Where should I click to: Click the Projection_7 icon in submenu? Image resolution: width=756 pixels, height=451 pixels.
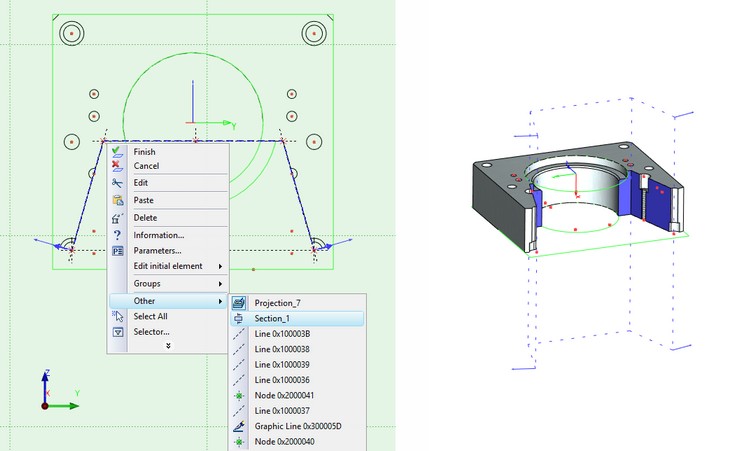(x=239, y=302)
